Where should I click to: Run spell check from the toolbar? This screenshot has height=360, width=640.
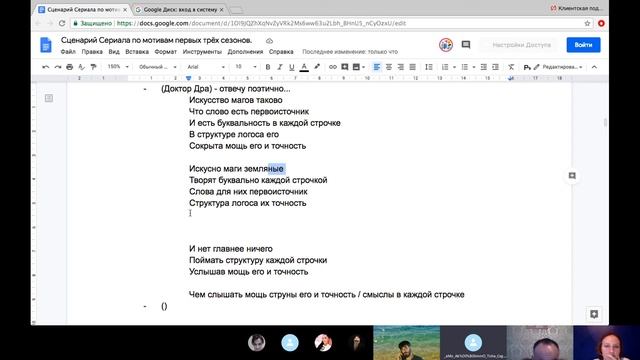pyautogui.click(x=82, y=67)
